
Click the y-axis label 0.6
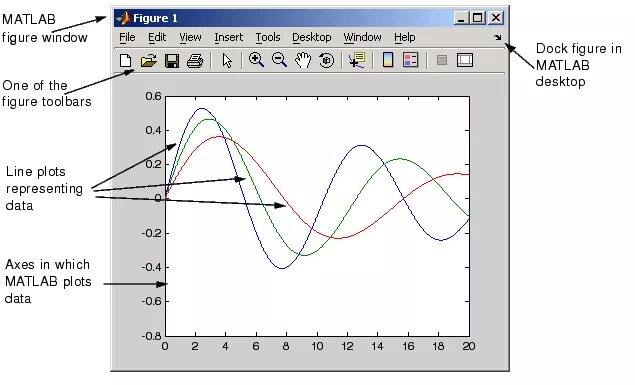(153, 96)
